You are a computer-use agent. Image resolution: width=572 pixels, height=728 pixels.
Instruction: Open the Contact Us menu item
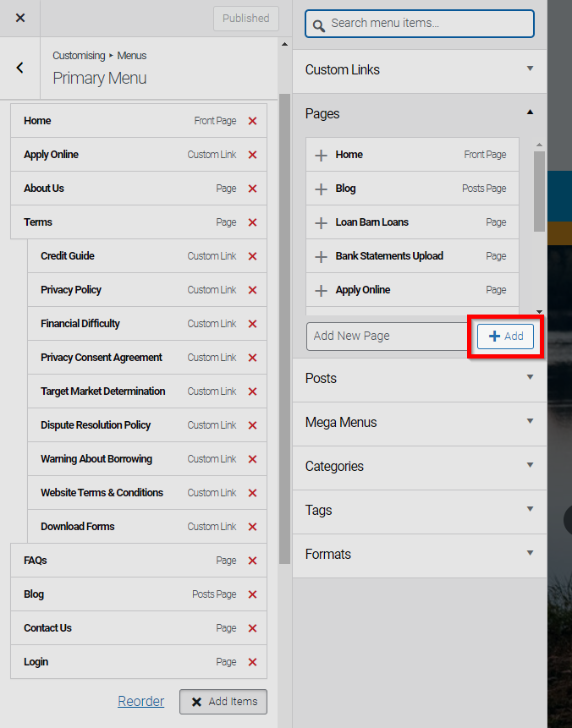[x=139, y=628]
